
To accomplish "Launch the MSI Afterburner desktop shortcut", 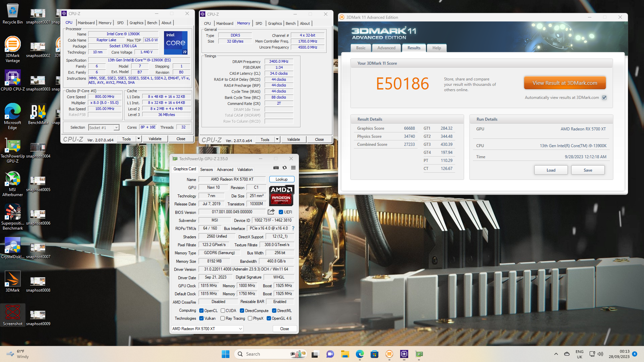I will point(12,183).
